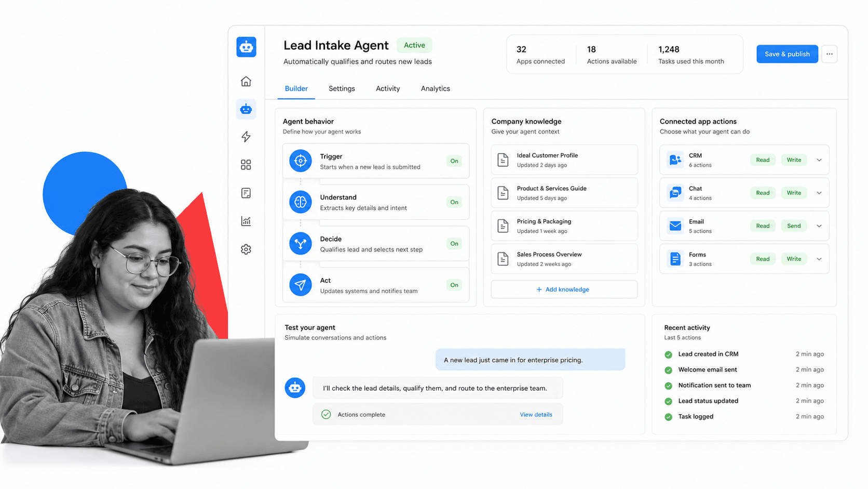Screen dimensions: 868x489
Task: Toggle Email Read permission
Action: pyautogui.click(x=763, y=226)
